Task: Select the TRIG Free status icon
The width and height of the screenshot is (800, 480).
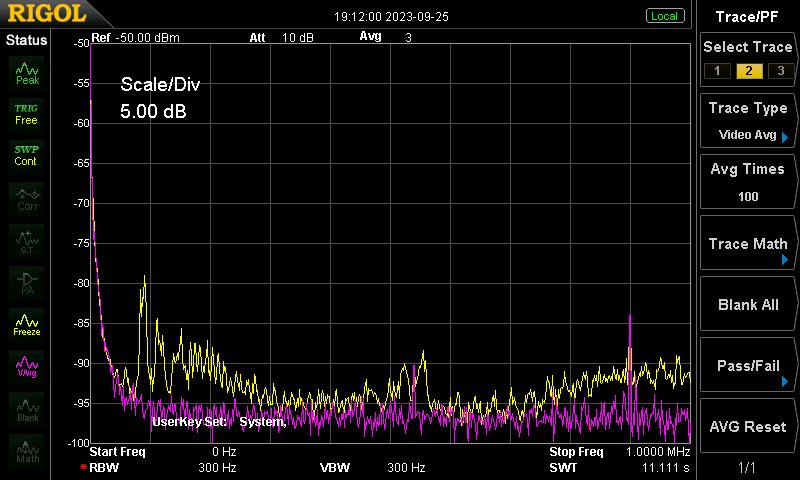Action: [x=27, y=115]
